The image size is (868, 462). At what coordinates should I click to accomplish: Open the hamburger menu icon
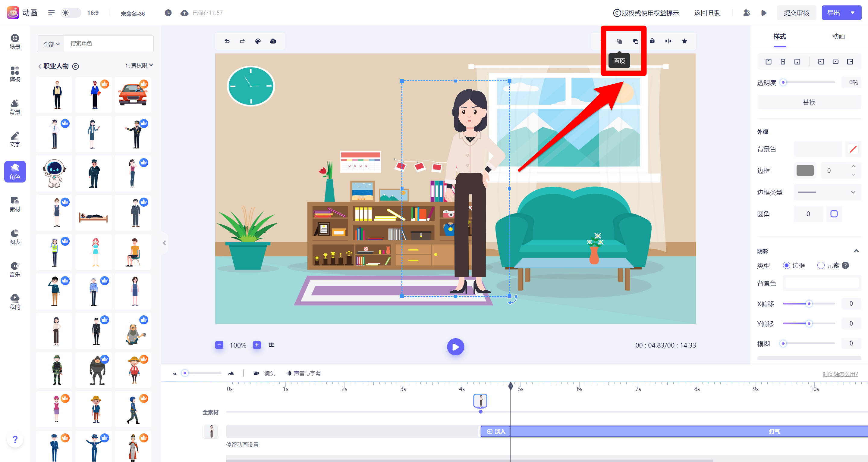coord(51,13)
